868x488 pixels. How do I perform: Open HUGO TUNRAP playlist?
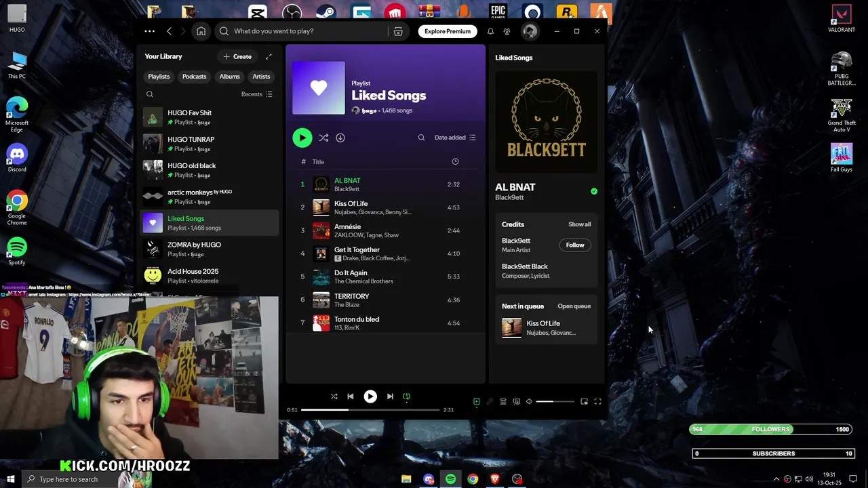coord(210,144)
